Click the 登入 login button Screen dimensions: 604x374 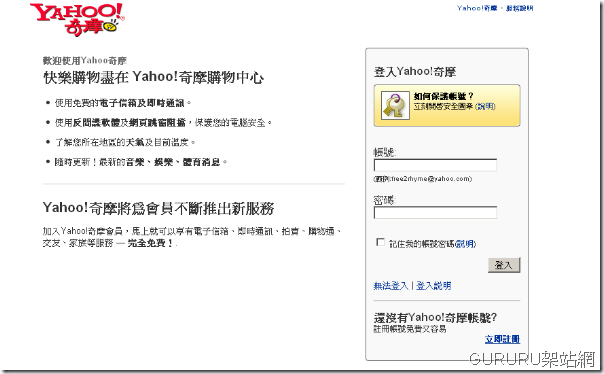[x=504, y=265]
